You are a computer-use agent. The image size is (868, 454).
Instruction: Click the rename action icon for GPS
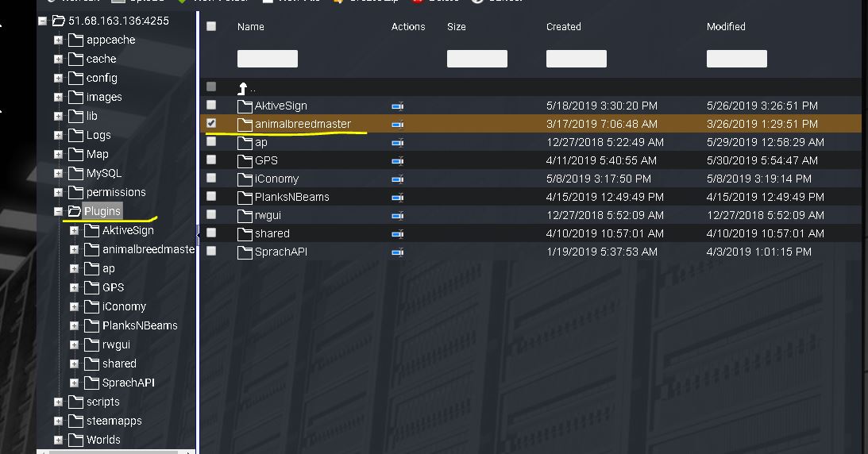click(x=398, y=160)
